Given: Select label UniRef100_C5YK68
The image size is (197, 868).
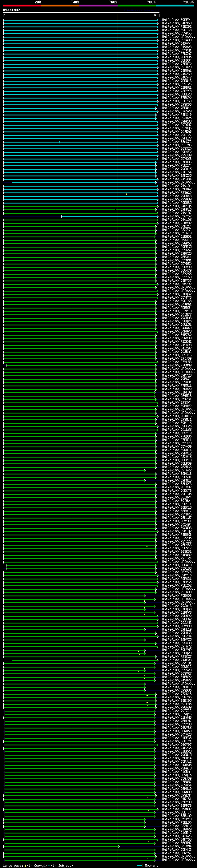Looking at the screenshot, I should pos(177,159).
